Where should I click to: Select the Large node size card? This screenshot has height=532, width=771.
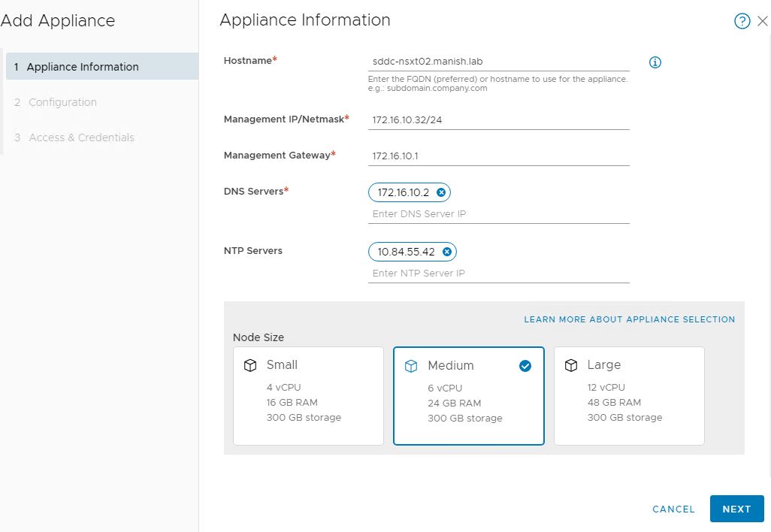pyautogui.click(x=629, y=396)
